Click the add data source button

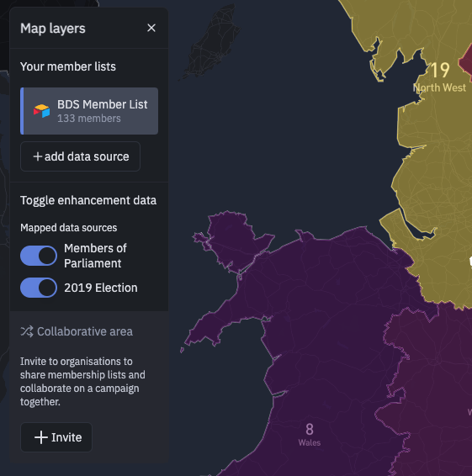coord(80,156)
